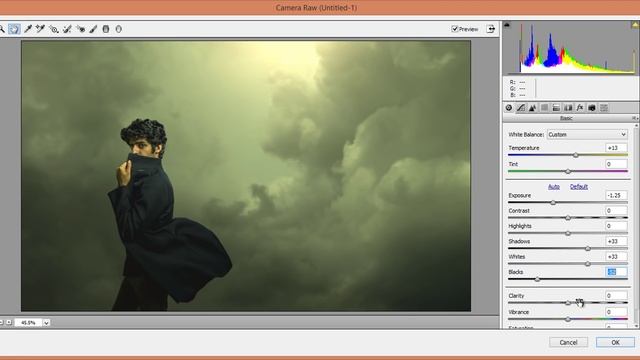Image resolution: width=640 pixels, height=360 pixels.
Task: Click the Vibrance value field
Action: click(616, 312)
